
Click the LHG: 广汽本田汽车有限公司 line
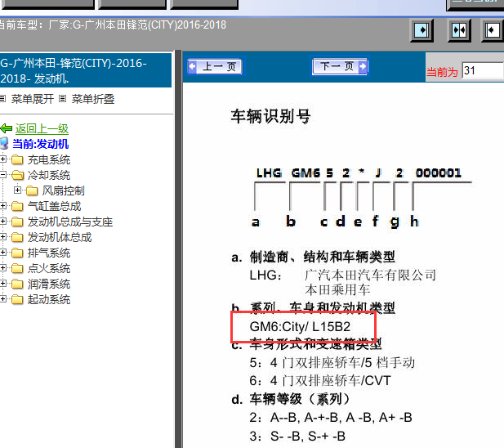(x=342, y=276)
